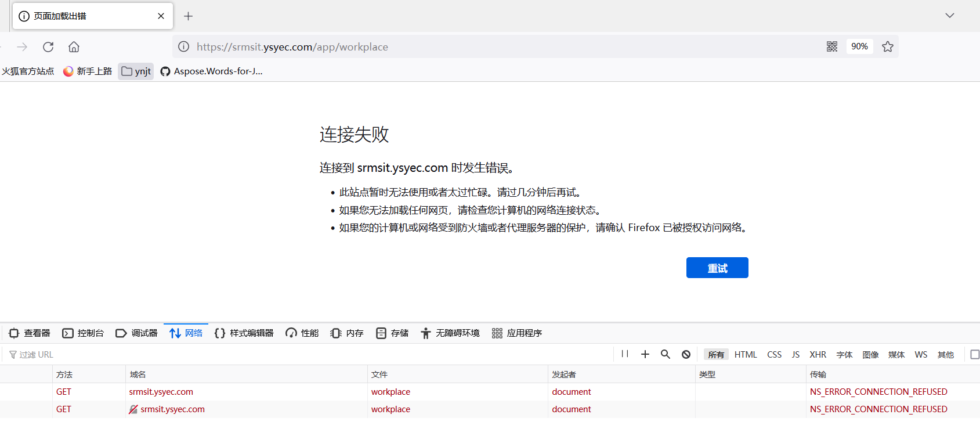
Task: Open the Aspose.Words-for-J... bookmark
Action: [211, 71]
